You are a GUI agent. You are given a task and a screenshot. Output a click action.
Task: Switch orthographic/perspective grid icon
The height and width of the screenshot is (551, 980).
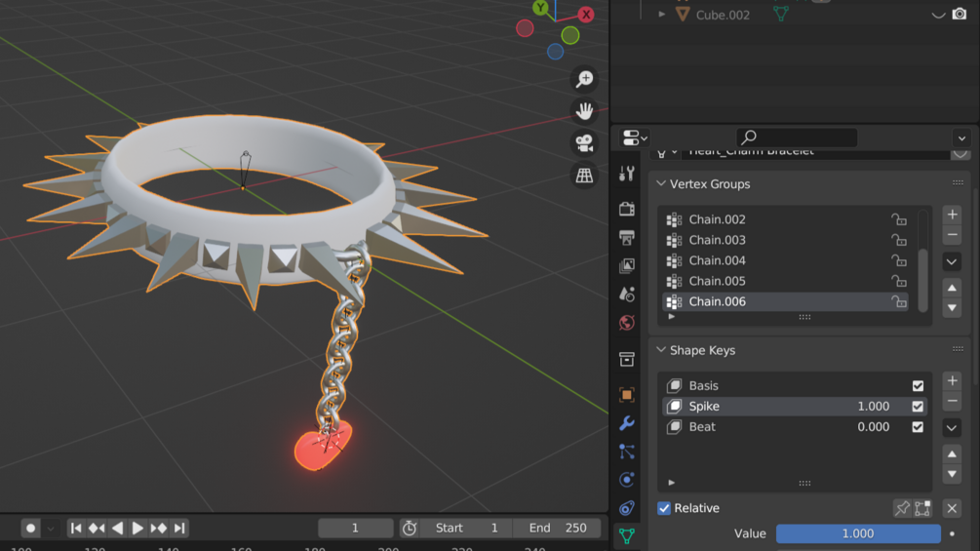pyautogui.click(x=584, y=176)
